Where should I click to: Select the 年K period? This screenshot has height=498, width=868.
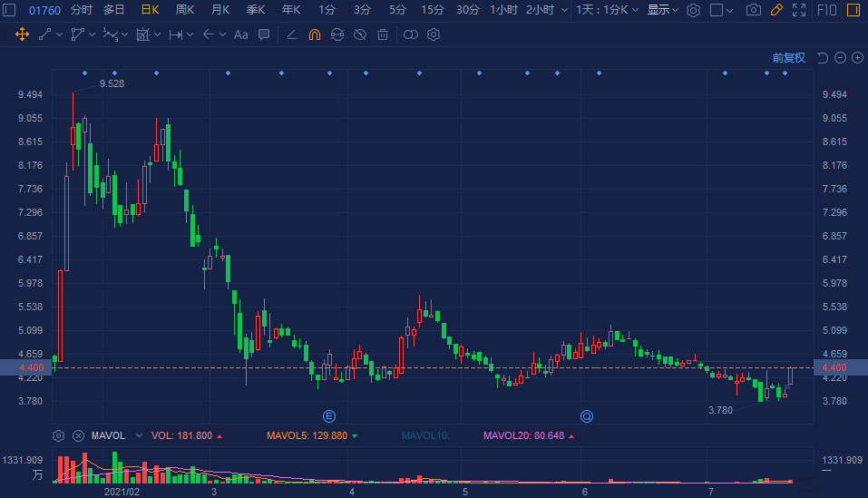(291, 10)
